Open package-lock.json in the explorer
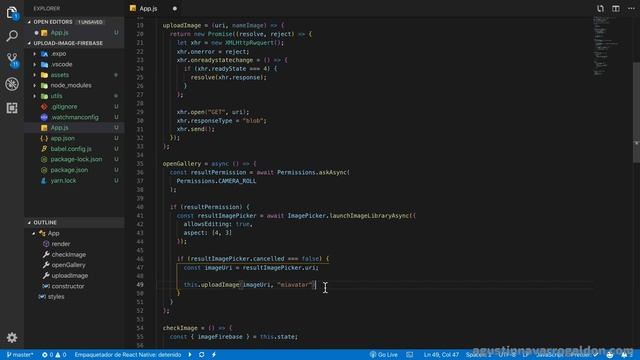 74,159
